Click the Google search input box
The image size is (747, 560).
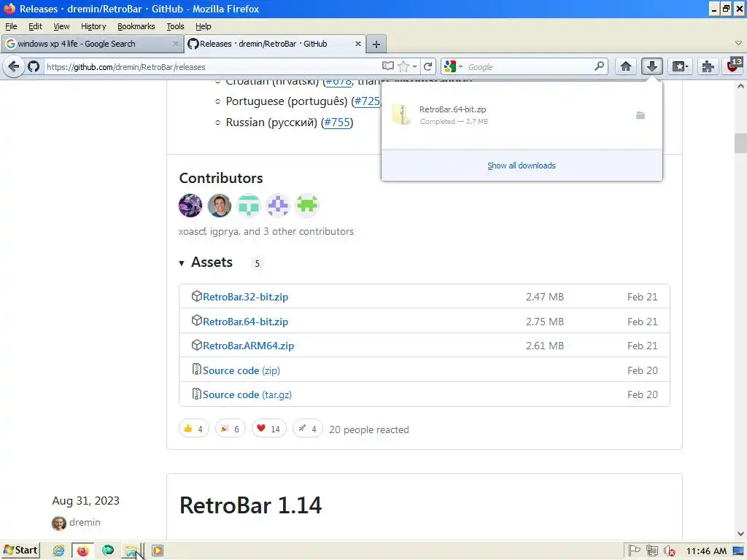click(x=529, y=66)
